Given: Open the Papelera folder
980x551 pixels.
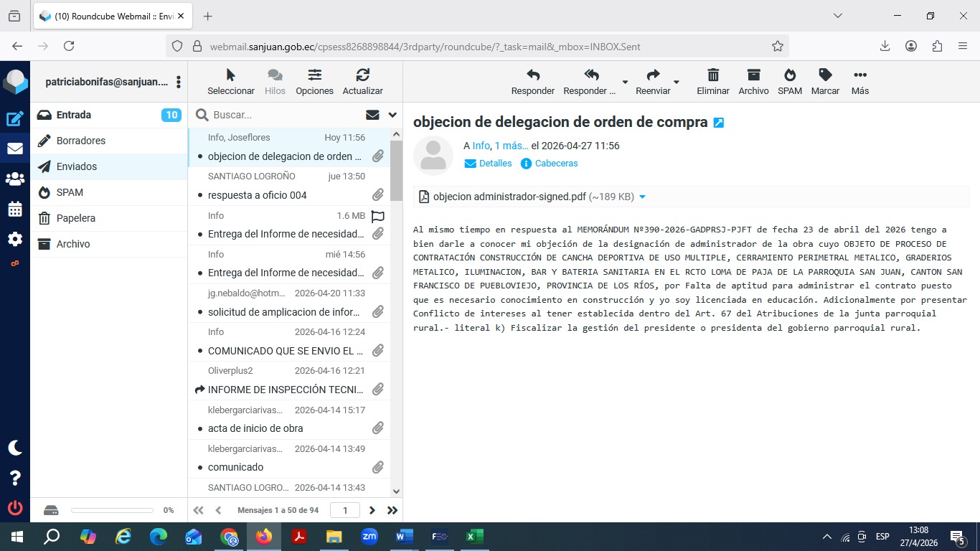Looking at the screenshot, I should pos(76,218).
